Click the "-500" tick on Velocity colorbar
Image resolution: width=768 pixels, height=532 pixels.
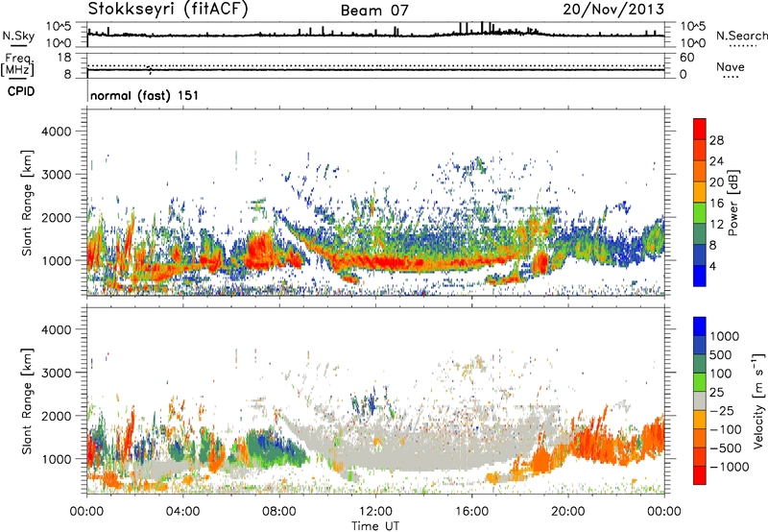(726, 447)
